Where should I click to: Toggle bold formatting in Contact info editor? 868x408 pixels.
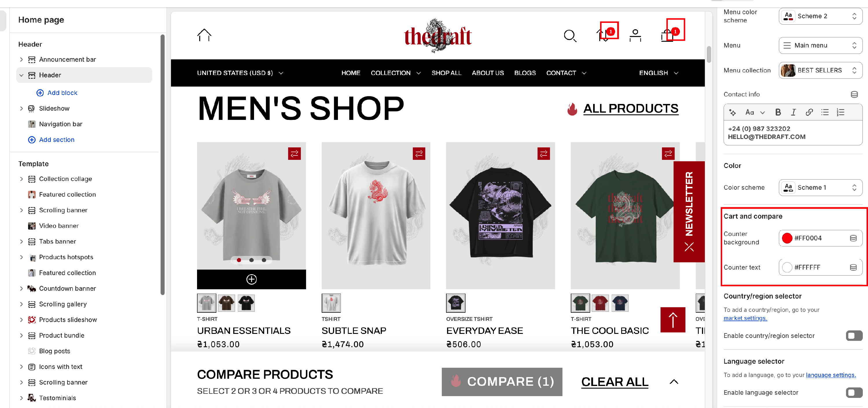pos(778,112)
